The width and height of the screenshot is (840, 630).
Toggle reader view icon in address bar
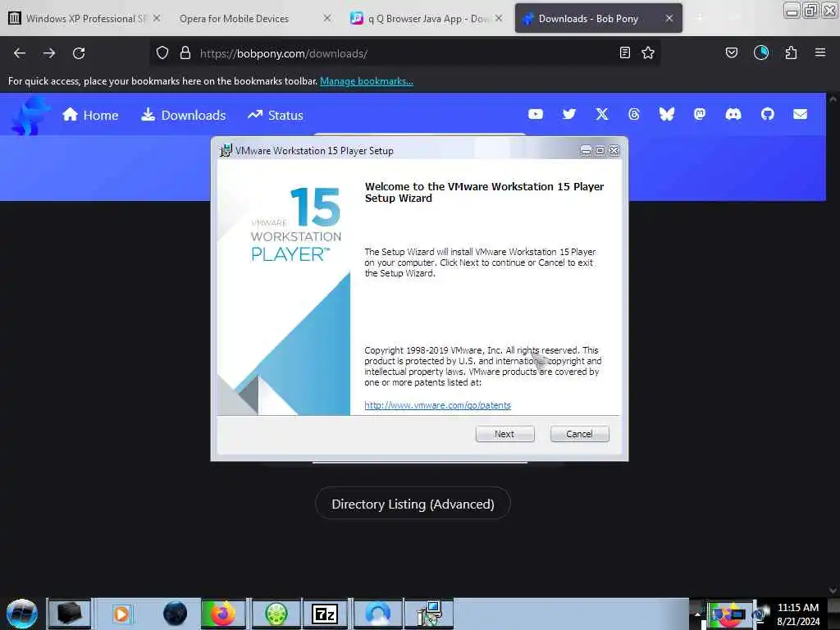pyautogui.click(x=624, y=53)
